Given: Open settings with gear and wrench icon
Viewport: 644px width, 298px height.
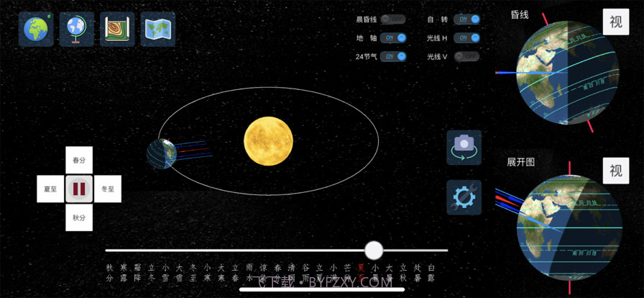Looking at the screenshot, I should [464, 197].
